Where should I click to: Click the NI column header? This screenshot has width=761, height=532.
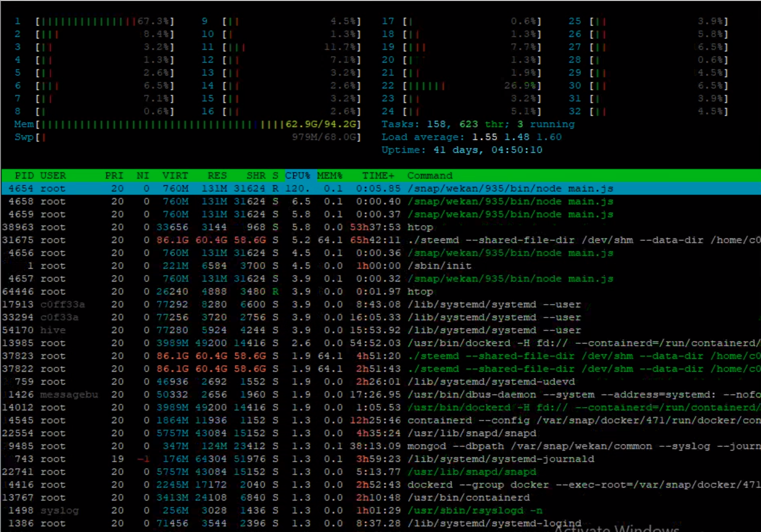coord(143,175)
